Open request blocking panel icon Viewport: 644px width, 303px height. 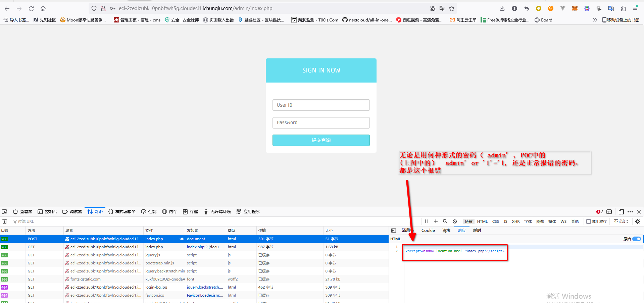454,221
